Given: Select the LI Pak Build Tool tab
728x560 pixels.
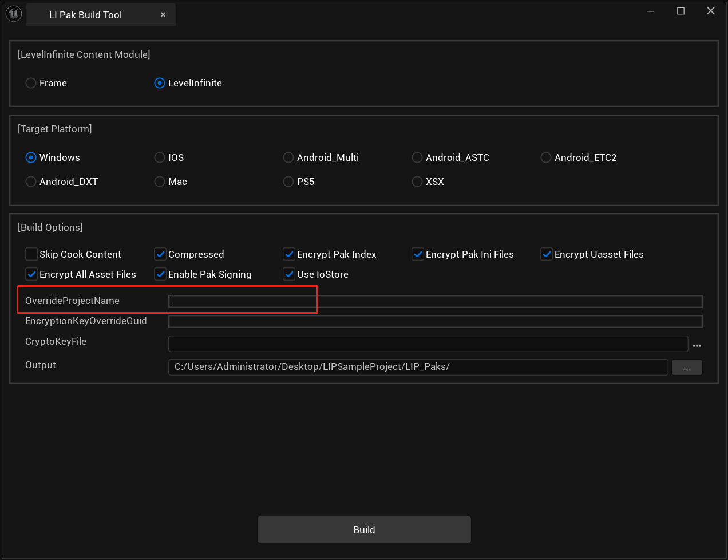Looking at the screenshot, I should pyautogui.click(x=86, y=15).
